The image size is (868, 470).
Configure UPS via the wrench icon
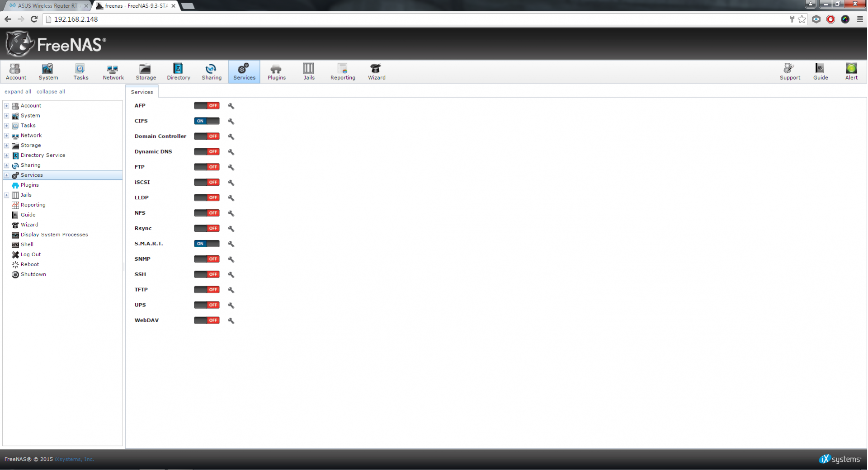click(x=231, y=305)
